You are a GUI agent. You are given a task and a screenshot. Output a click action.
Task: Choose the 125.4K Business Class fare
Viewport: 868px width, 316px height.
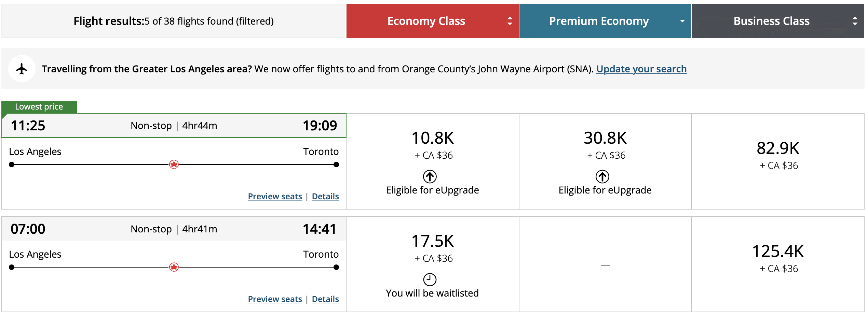[x=778, y=252]
